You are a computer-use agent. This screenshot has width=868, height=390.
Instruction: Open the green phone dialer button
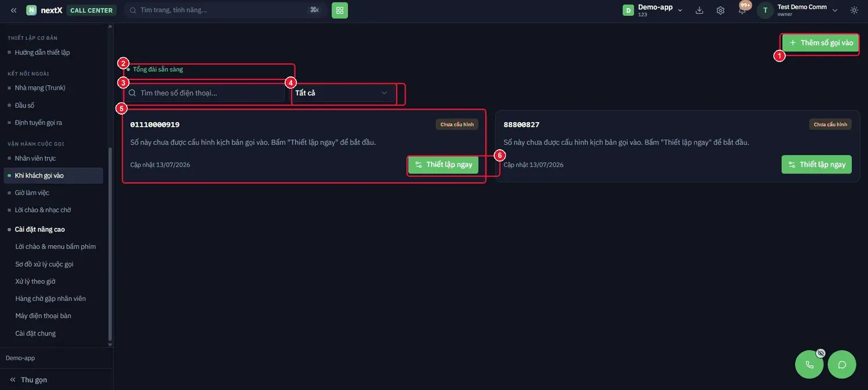(810, 365)
